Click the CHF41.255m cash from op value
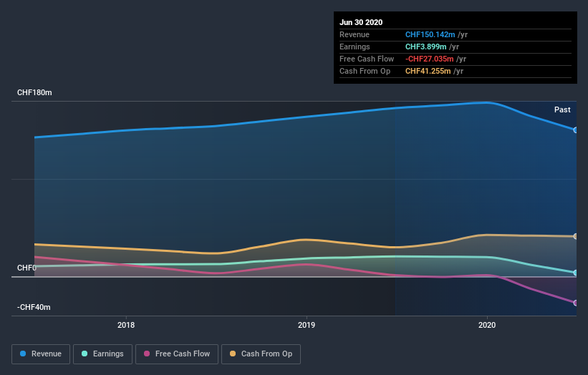The width and height of the screenshot is (588, 375). tap(428, 71)
